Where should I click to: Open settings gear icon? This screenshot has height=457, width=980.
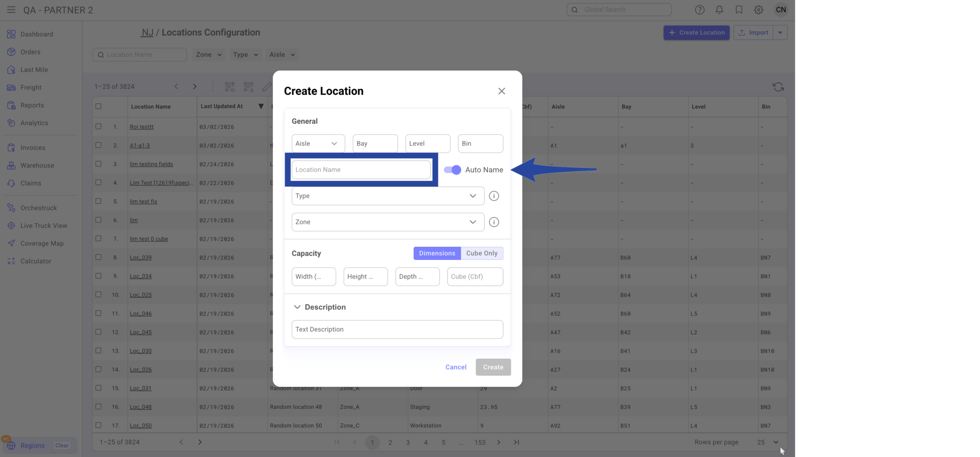pos(758,10)
